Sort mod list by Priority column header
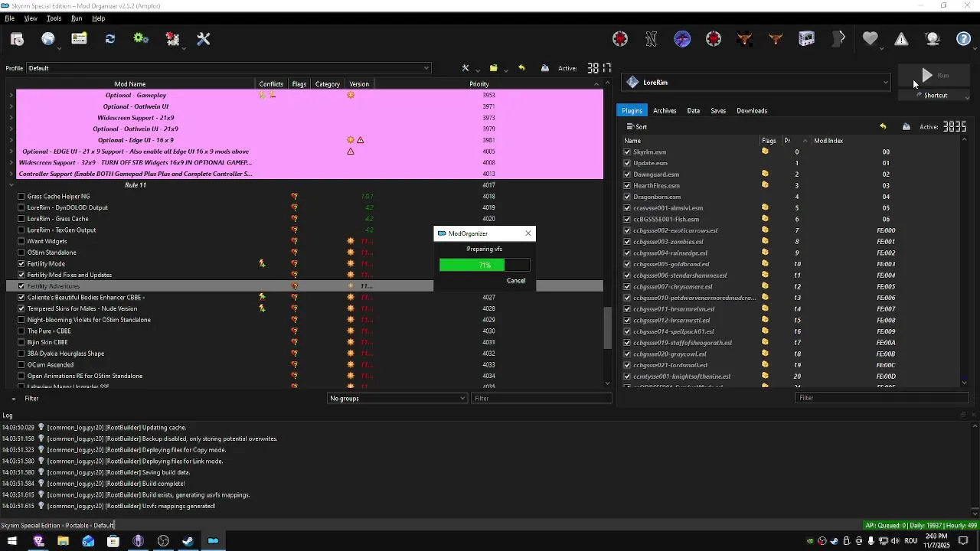The width and height of the screenshot is (980, 551). pyautogui.click(x=479, y=84)
